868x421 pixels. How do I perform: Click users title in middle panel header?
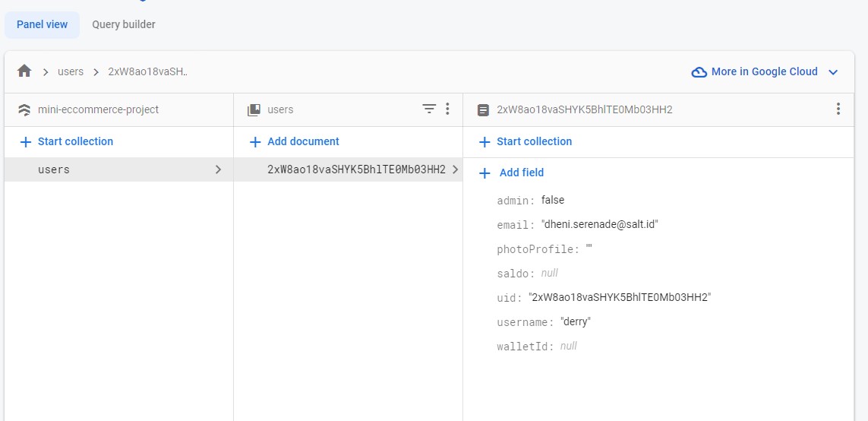[x=280, y=109]
